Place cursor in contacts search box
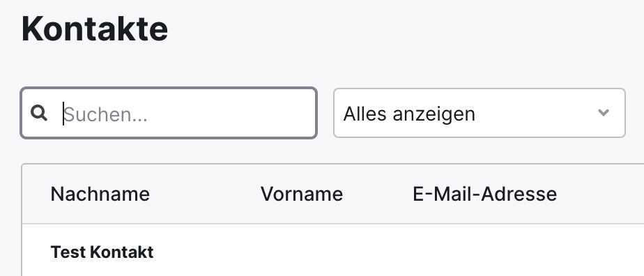Screen dimensions: 644x276 pyautogui.click(x=169, y=113)
